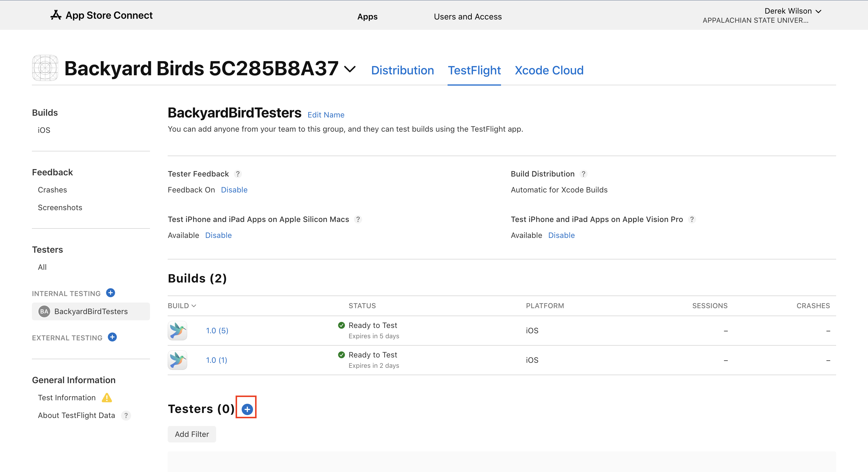Click the plus icon next to Testers (0)
Viewport: 868px width, 472px height.
[x=247, y=409]
